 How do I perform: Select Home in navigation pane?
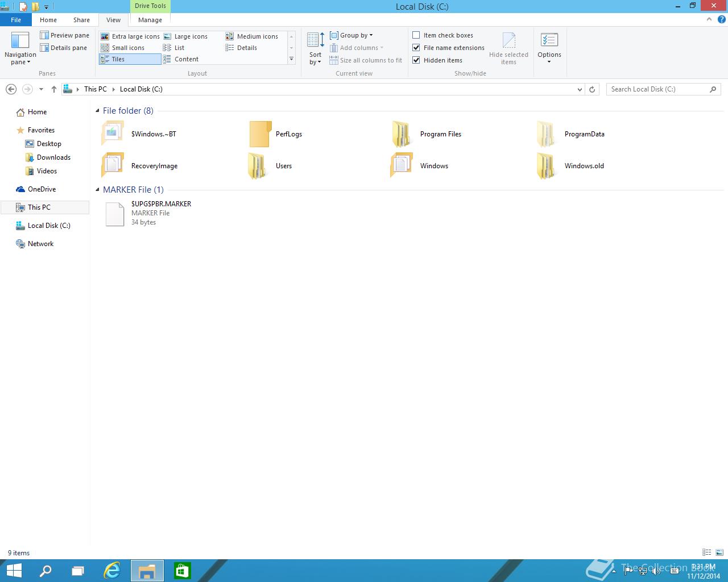[x=38, y=112]
